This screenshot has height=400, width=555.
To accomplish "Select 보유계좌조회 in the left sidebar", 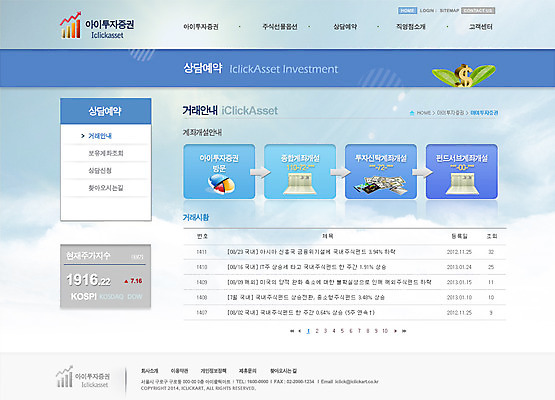I will point(105,153).
